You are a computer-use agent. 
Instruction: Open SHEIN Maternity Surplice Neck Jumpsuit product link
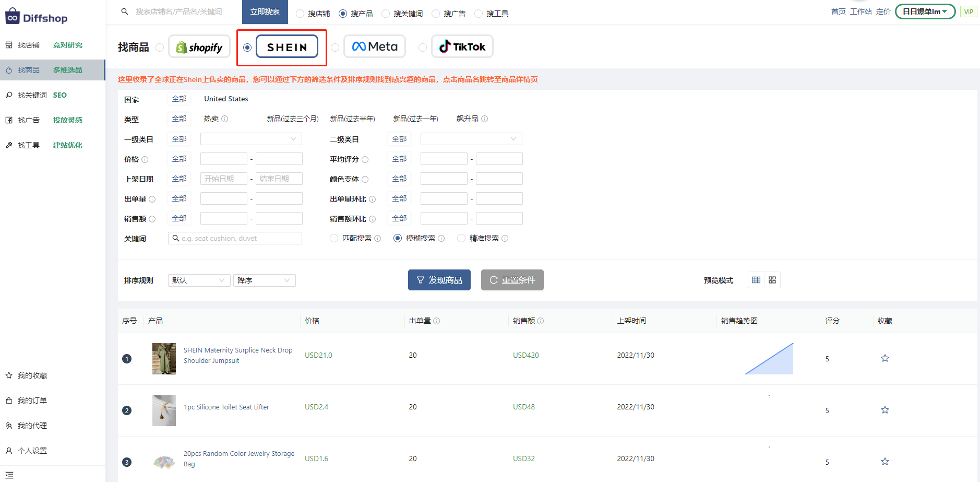[x=238, y=356]
